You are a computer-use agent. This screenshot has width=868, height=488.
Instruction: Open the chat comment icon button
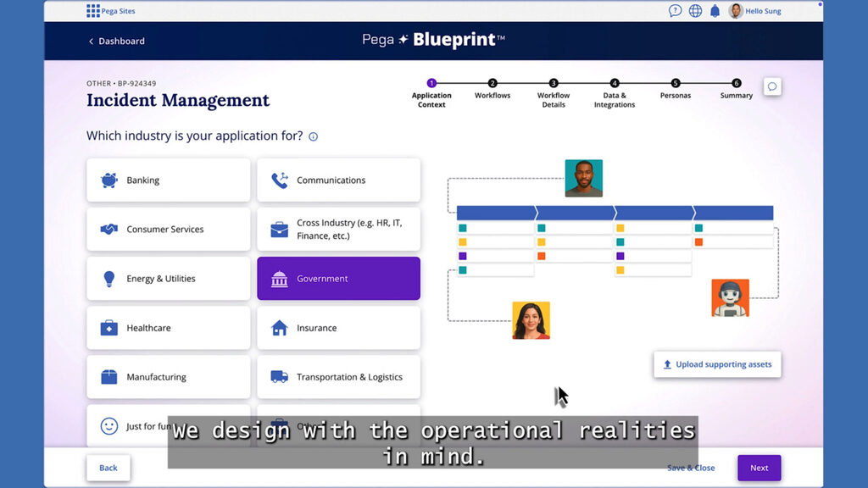tap(772, 86)
